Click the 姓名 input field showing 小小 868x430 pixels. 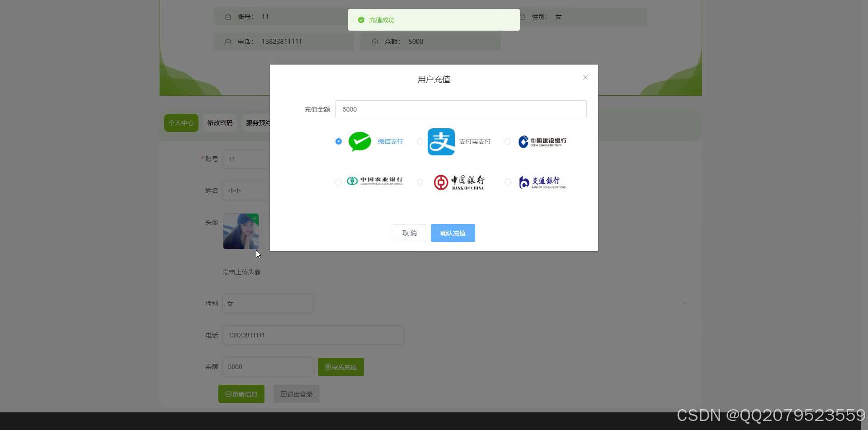[246, 191]
